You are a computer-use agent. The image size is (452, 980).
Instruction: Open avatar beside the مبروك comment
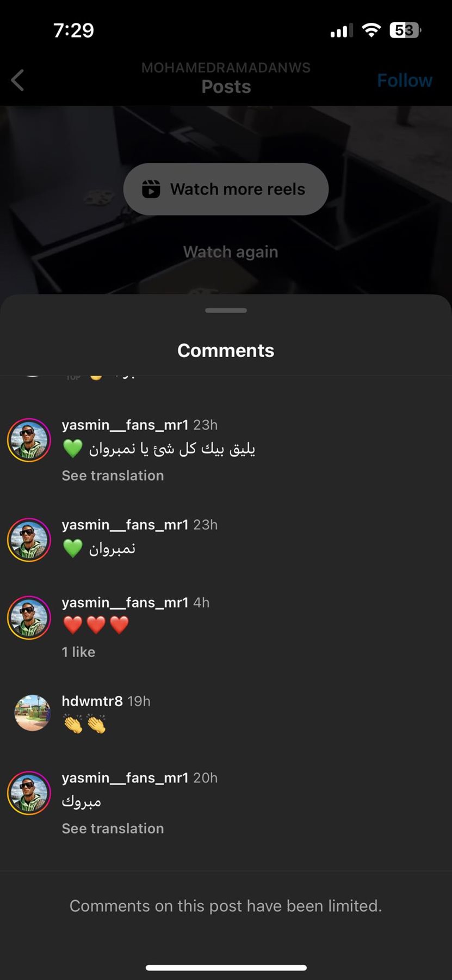29,793
